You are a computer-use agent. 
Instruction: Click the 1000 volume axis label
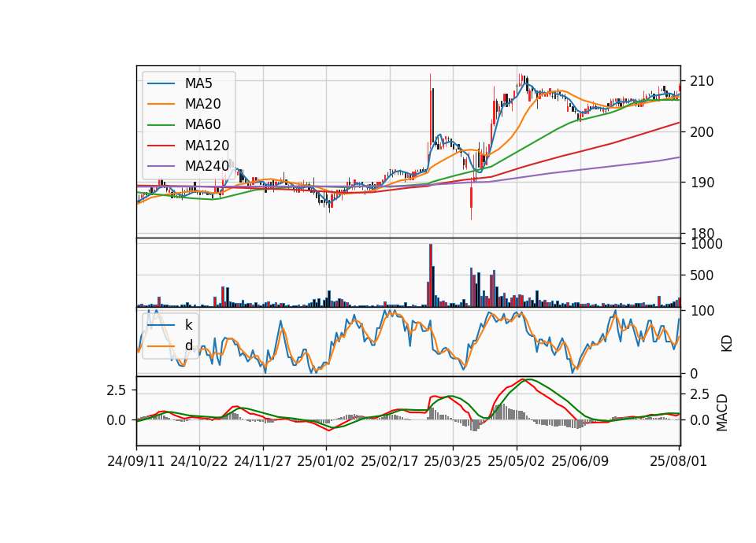point(706,244)
